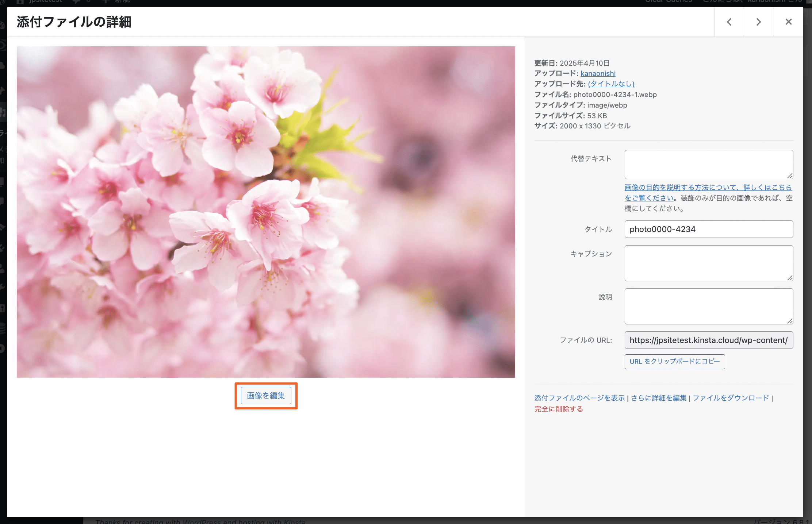Open 添付ファイルのページを表示 link
812x524 pixels.
pyautogui.click(x=579, y=398)
